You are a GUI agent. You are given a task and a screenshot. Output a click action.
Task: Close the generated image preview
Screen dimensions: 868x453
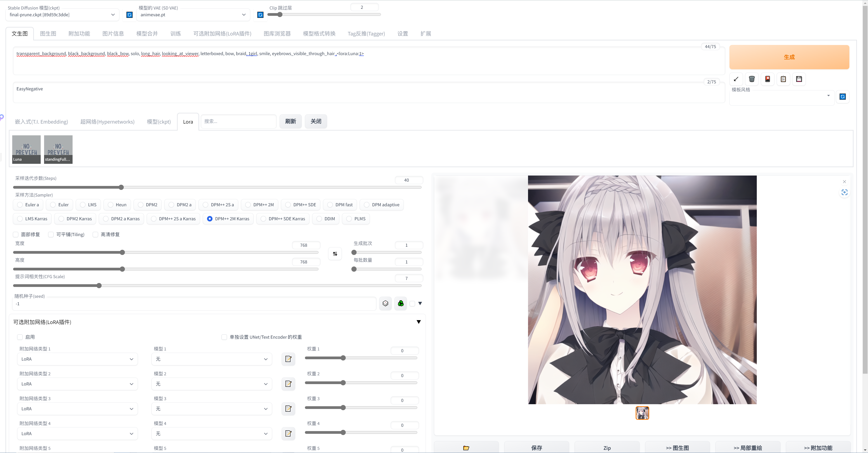(x=844, y=181)
